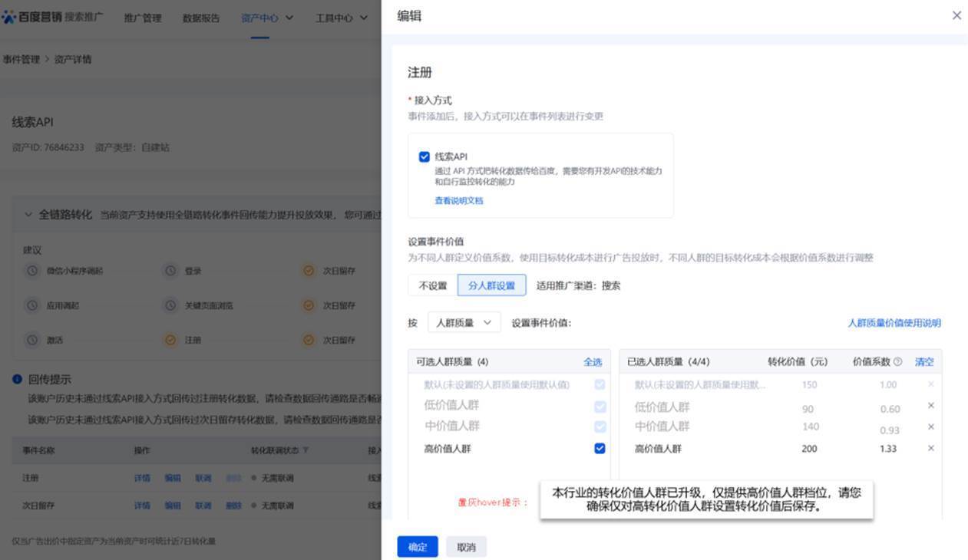
Task: Click the clock icon beside 微信小程序调起
Action: 32,271
